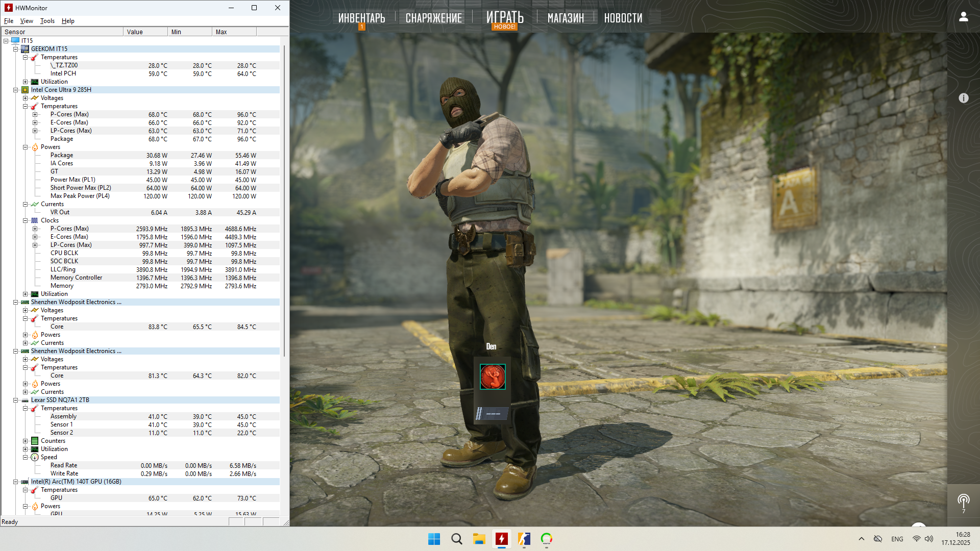The image size is (980, 551).
Task: Open the View menu
Action: pos(27,21)
